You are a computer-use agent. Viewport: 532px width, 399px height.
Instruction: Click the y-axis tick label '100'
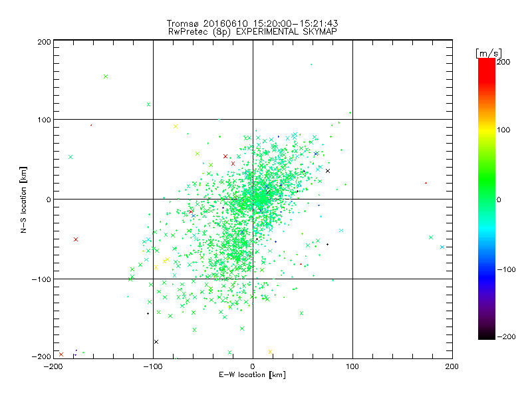[45, 120]
